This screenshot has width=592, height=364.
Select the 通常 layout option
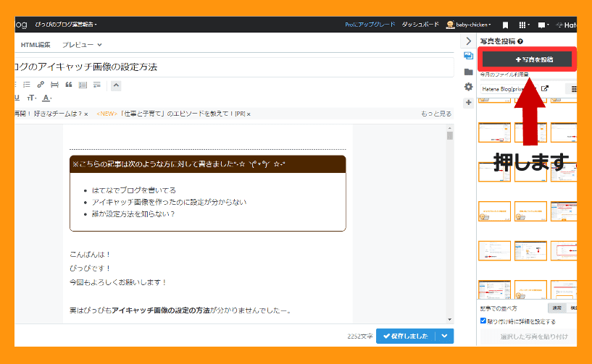pos(556,308)
